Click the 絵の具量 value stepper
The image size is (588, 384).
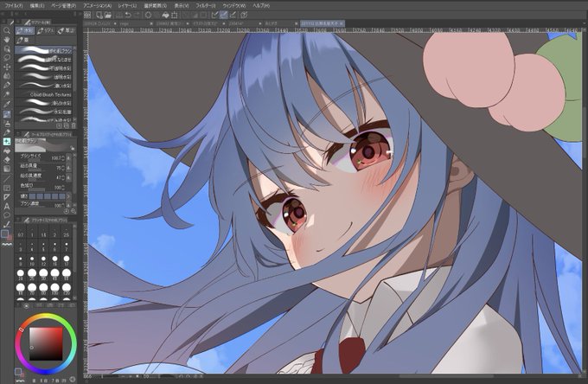click(x=62, y=168)
